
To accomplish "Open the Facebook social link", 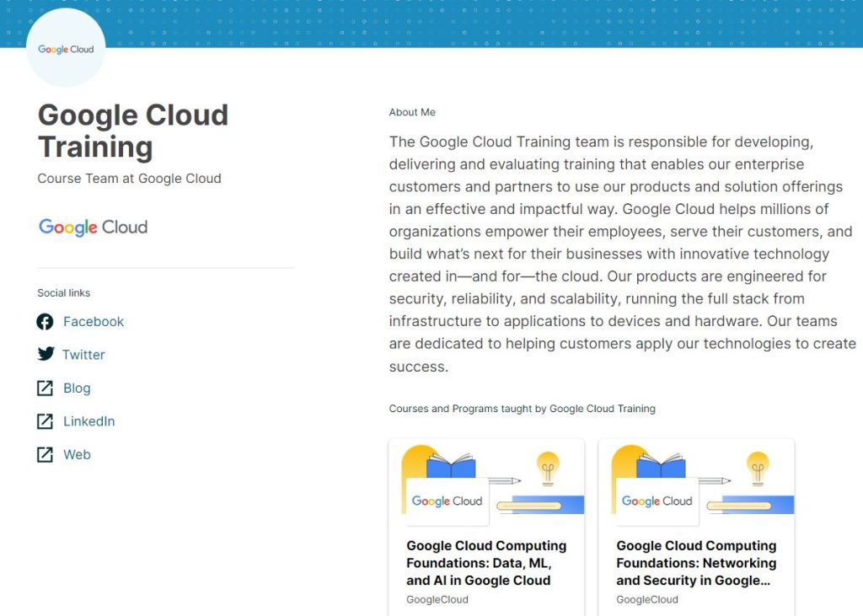I will pos(94,322).
